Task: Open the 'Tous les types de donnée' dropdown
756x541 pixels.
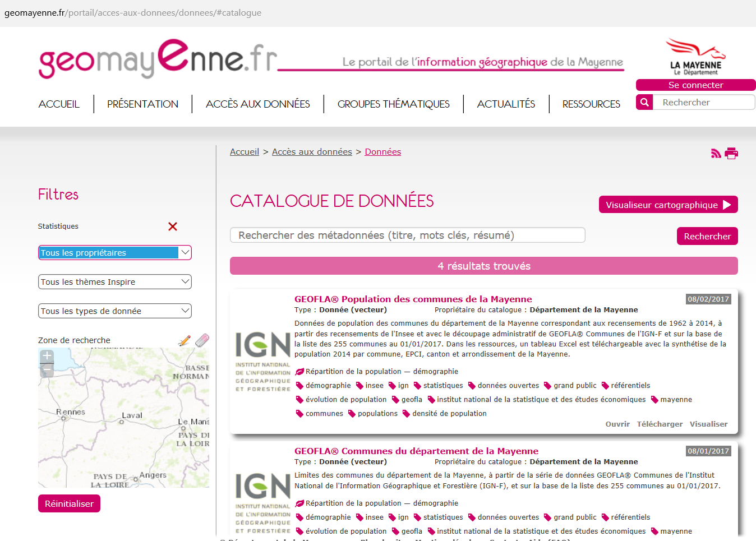Action: [x=115, y=311]
